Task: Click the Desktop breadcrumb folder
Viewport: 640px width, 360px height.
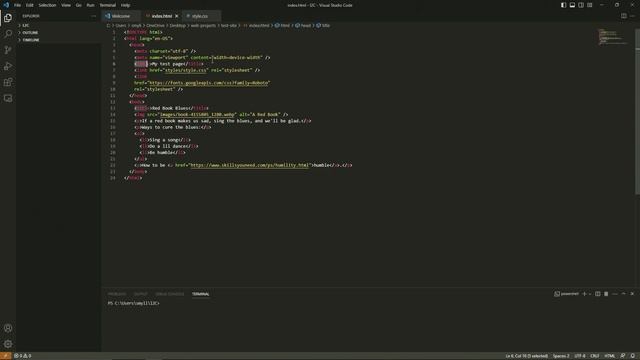Action: 178,25
